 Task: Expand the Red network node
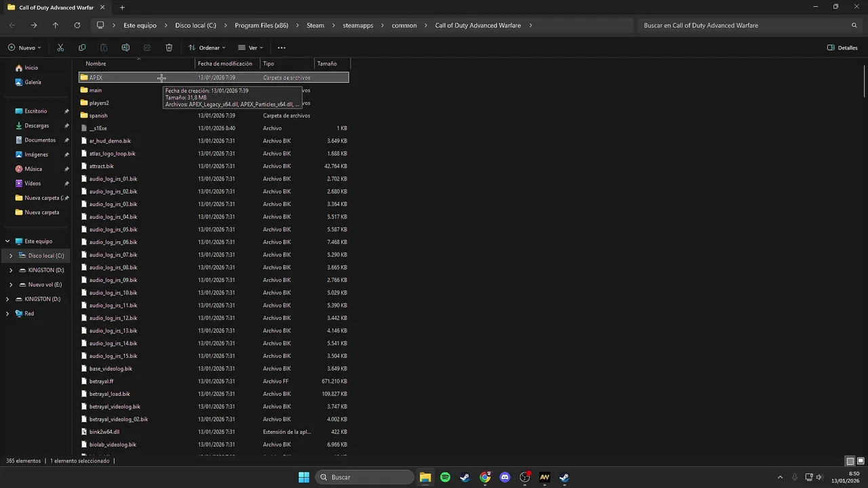tap(7, 314)
